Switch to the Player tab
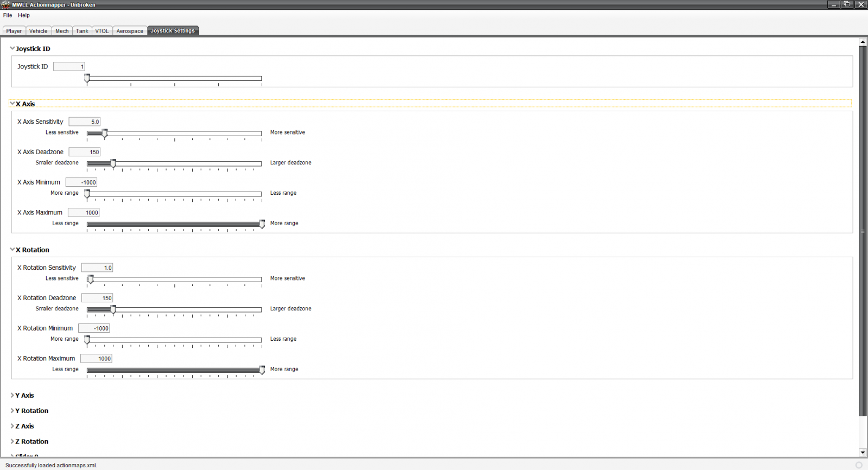Screen dimensions: 868x470 (x=14, y=31)
